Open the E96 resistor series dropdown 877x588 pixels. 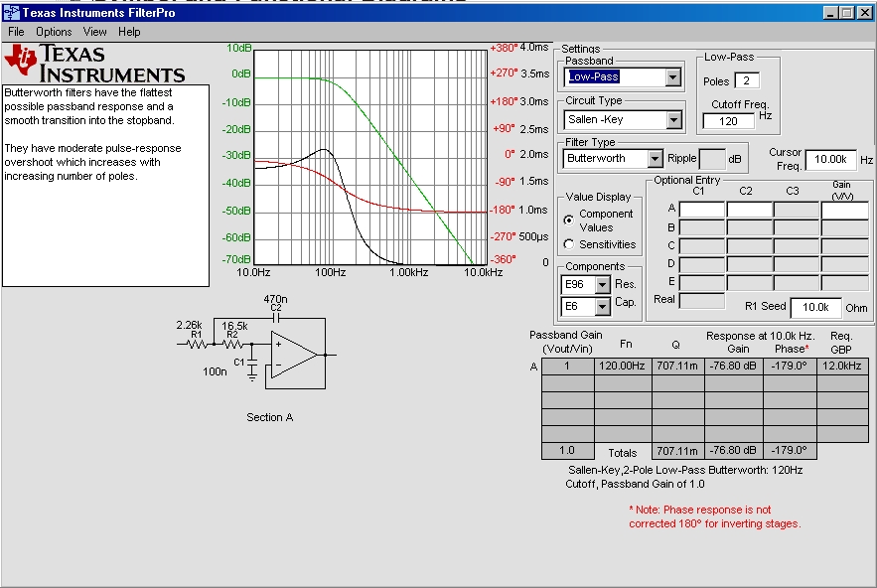(602, 285)
